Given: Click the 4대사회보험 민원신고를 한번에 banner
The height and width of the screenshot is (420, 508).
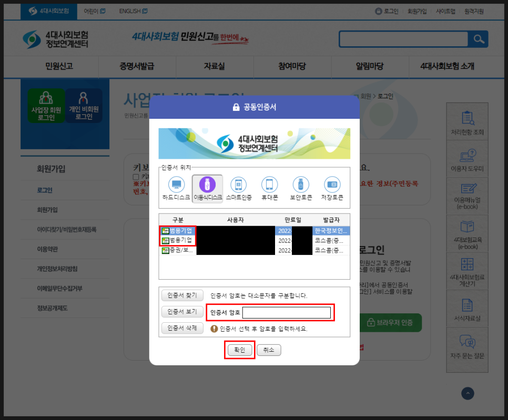Looking at the screenshot, I should point(190,37).
